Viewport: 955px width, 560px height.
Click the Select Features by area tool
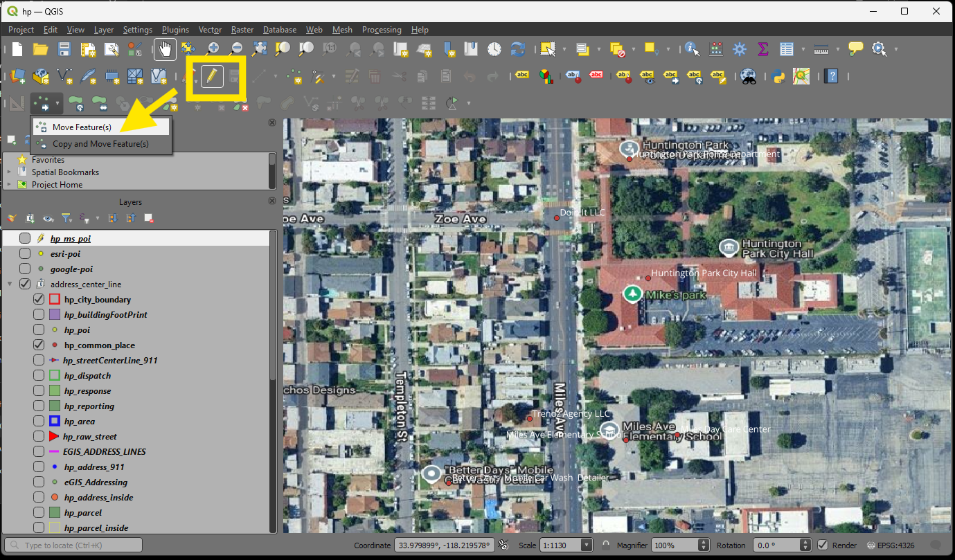548,49
